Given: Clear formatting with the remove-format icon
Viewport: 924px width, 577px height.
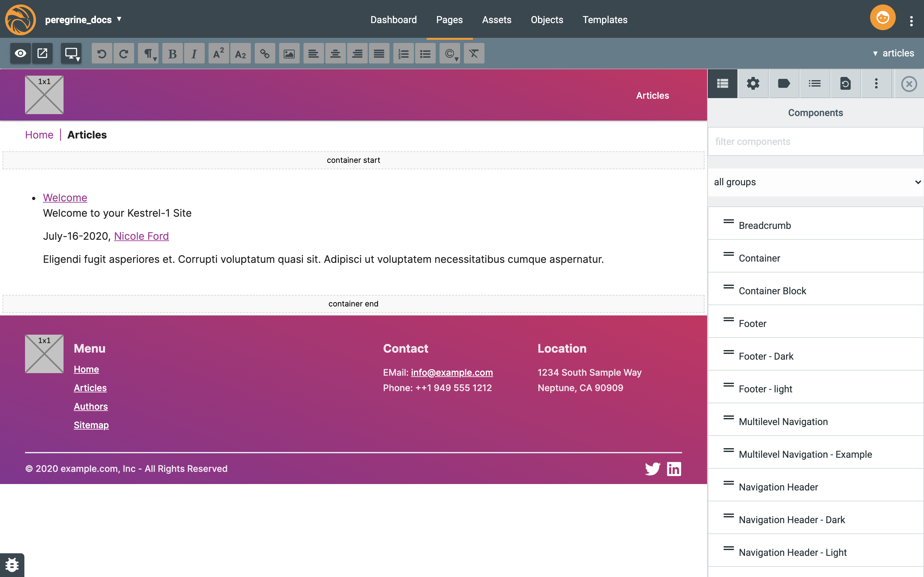Looking at the screenshot, I should (x=474, y=54).
